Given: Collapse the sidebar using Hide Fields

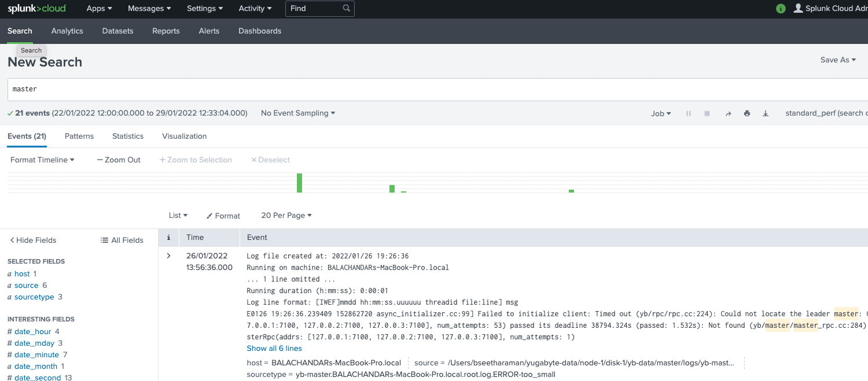Looking at the screenshot, I should pyautogui.click(x=33, y=240).
